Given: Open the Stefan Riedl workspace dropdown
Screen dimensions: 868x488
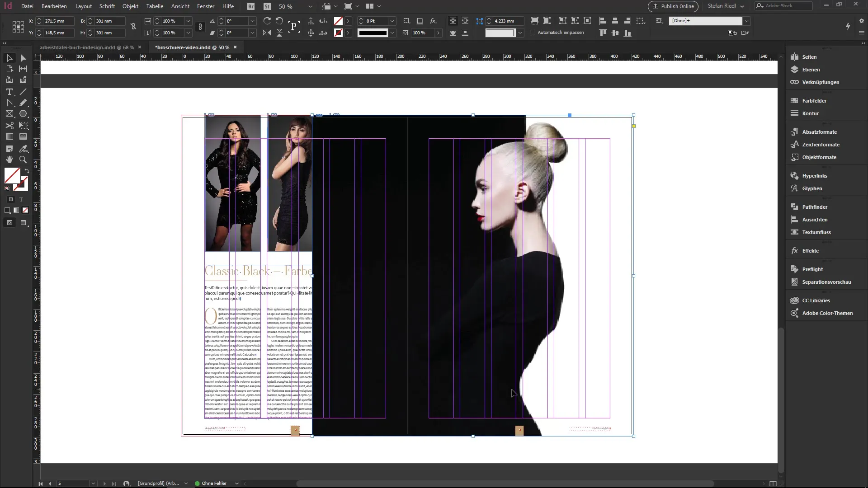Looking at the screenshot, I should click(x=726, y=6).
